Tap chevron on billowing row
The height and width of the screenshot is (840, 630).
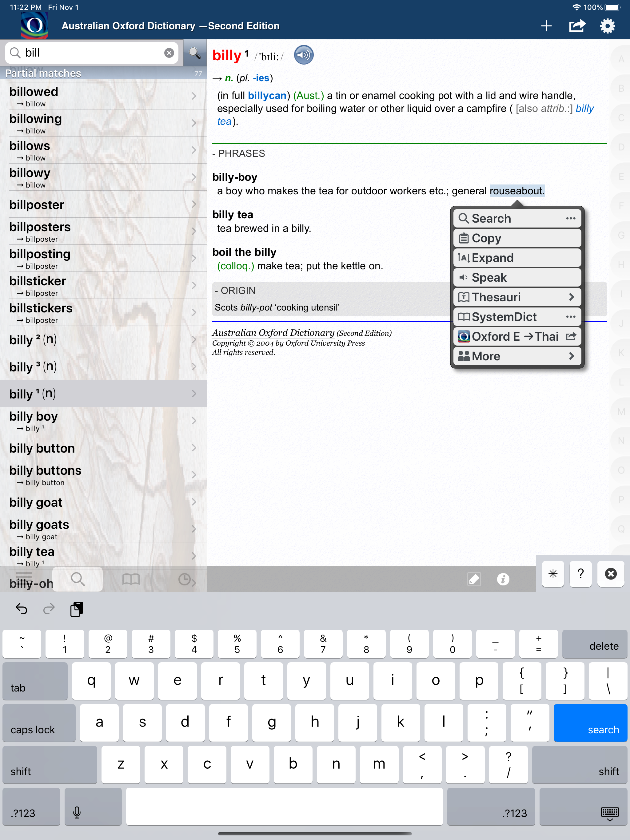point(194,123)
